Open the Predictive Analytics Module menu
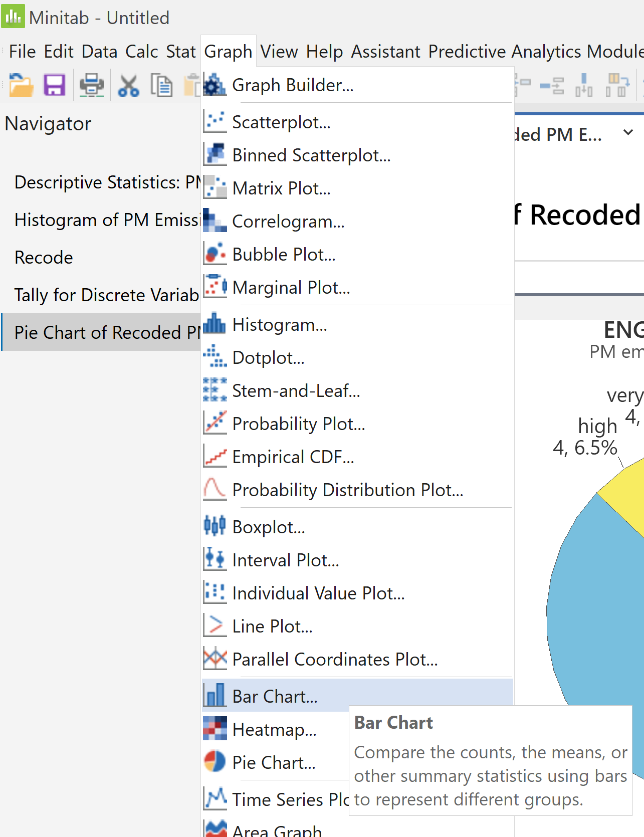The width and height of the screenshot is (644, 837). pos(536,52)
